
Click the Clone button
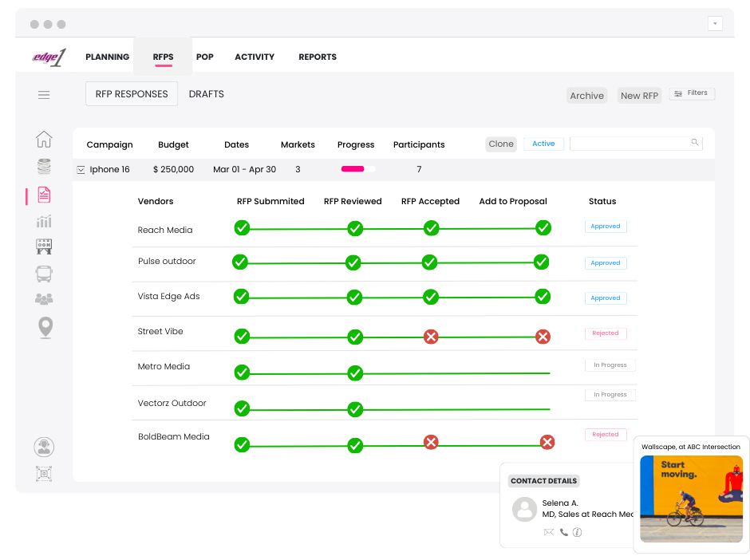pyautogui.click(x=501, y=144)
